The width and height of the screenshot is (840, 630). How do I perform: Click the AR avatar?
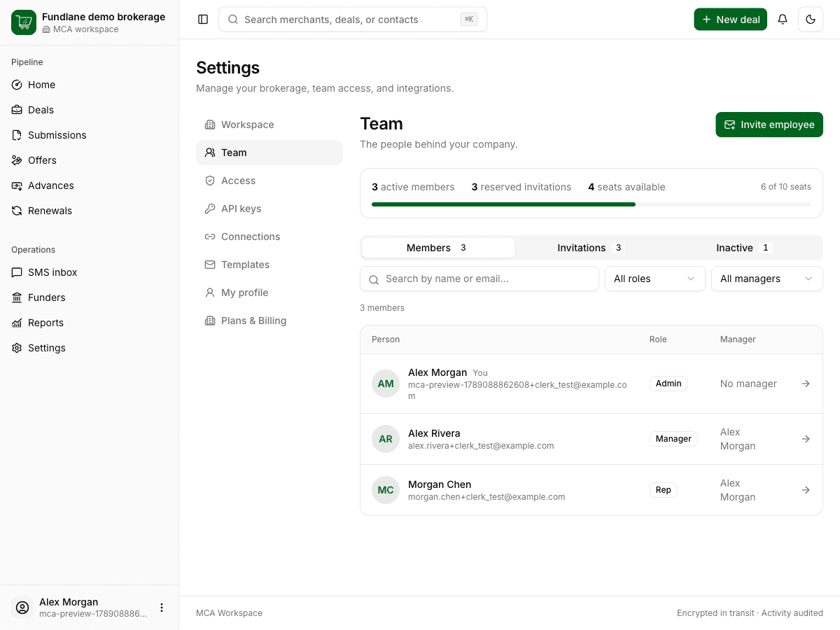click(386, 439)
